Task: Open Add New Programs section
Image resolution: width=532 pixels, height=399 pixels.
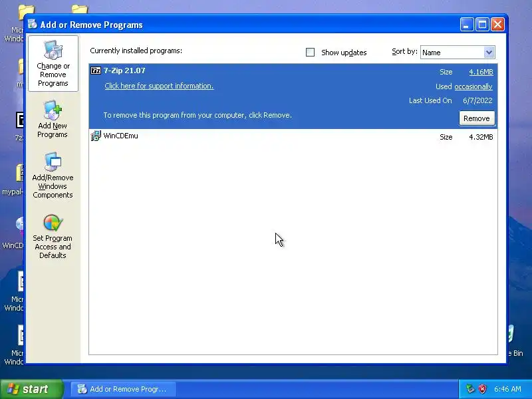Action: click(53, 119)
